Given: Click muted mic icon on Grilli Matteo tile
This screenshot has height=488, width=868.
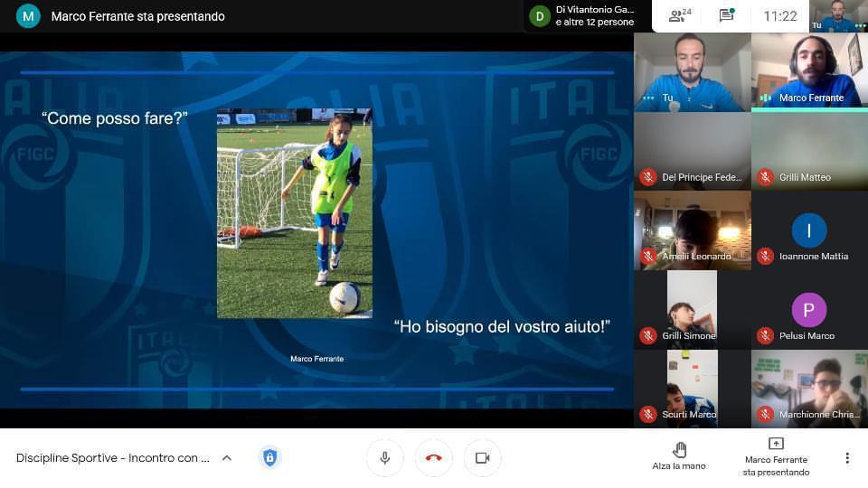Looking at the screenshot, I should pyautogui.click(x=765, y=177).
